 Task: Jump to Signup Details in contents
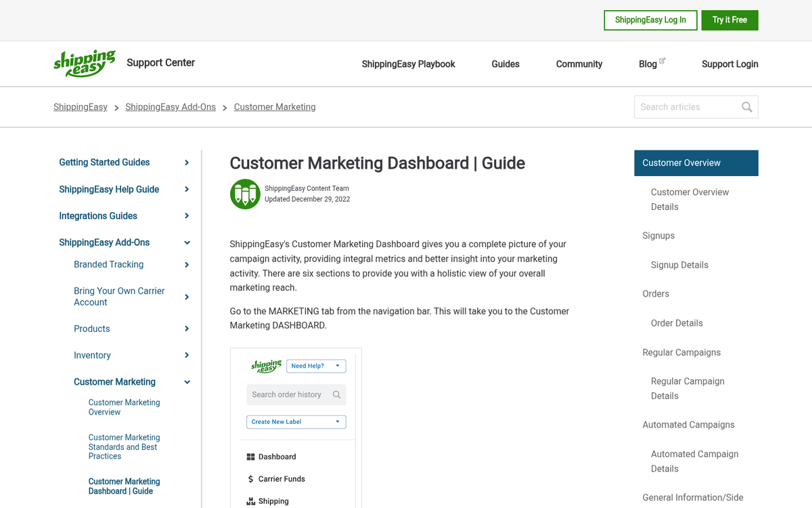[679, 265]
